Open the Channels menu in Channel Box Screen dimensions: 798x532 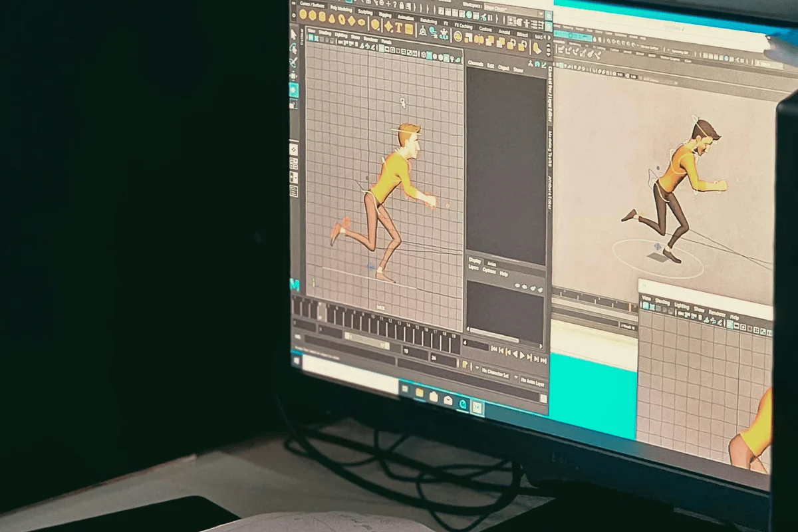(x=475, y=64)
